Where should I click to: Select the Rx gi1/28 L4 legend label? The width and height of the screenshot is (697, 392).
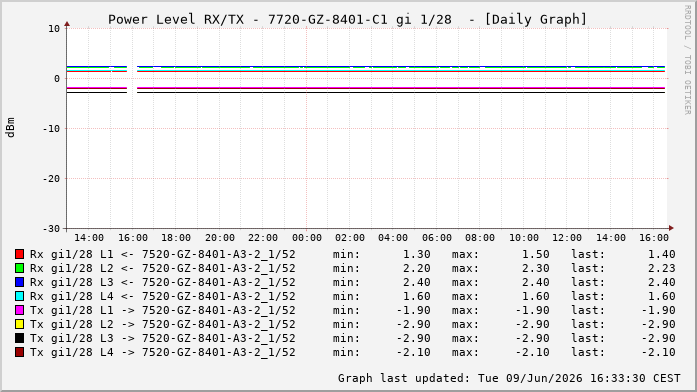coord(163,296)
